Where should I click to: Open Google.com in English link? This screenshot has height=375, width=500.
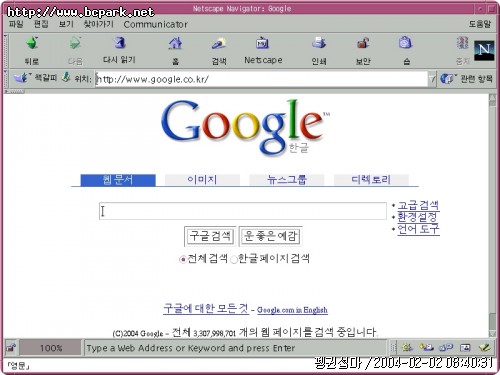pyautogui.click(x=292, y=310)
